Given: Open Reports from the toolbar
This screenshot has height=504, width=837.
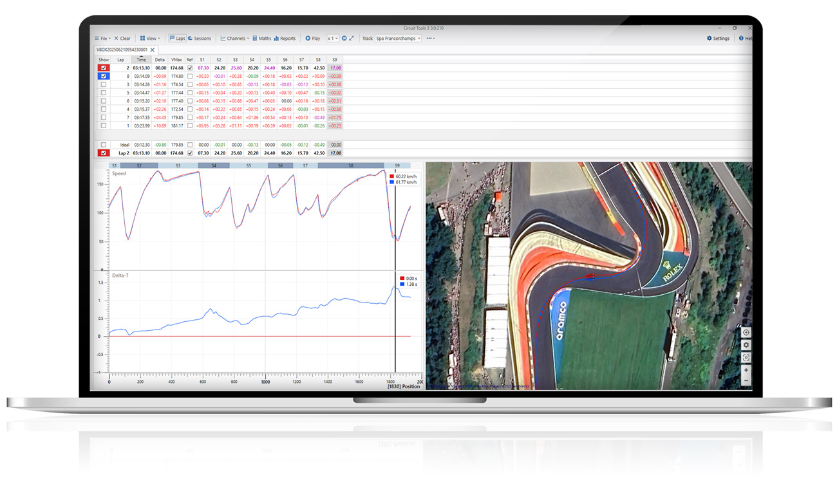Looking at the screenshot, I should coord(285,39).
